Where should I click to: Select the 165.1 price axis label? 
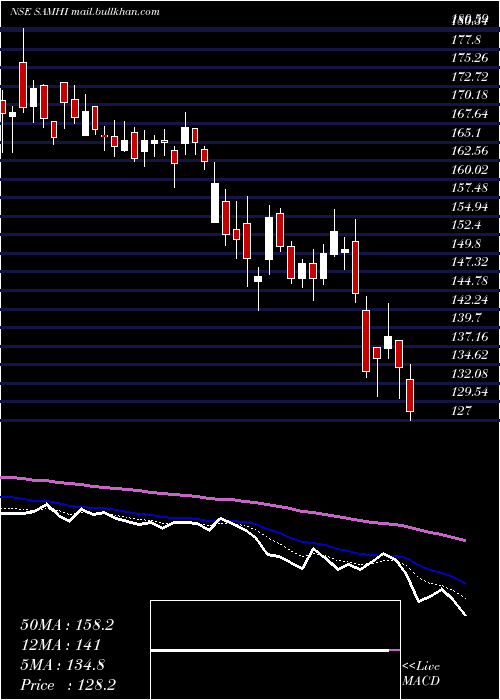pyautogui.click(x=466, y=133)
